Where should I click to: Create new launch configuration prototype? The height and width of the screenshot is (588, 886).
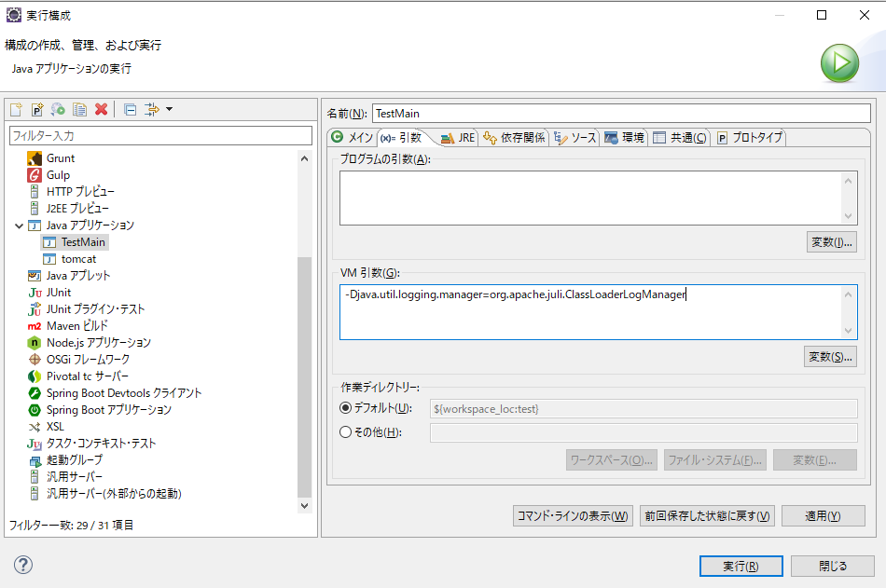37,109
